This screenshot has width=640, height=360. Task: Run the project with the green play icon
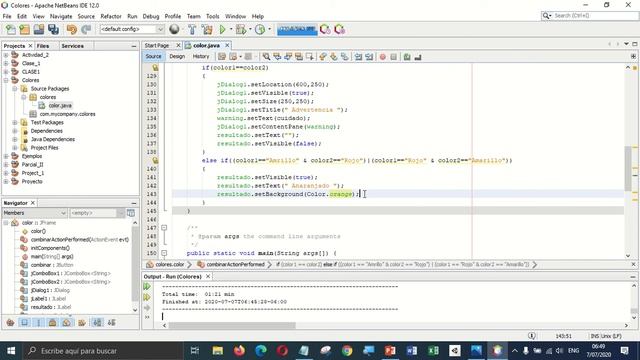[222, 29]
